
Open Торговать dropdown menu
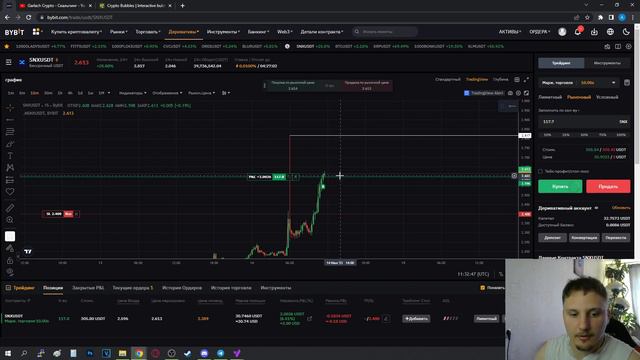pos(147,32)
